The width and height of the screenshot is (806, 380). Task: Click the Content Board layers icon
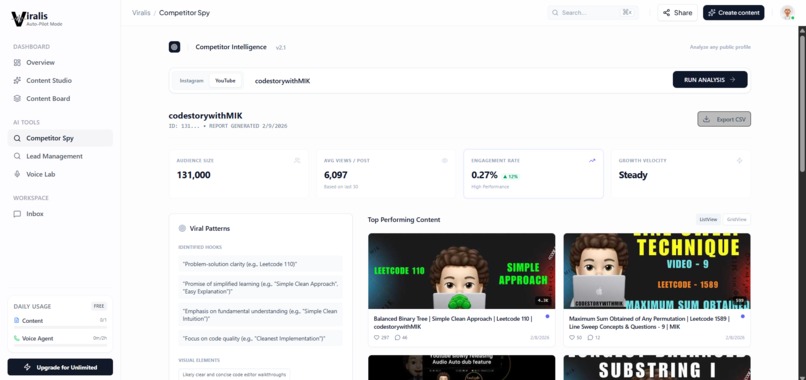click(17, 98)
